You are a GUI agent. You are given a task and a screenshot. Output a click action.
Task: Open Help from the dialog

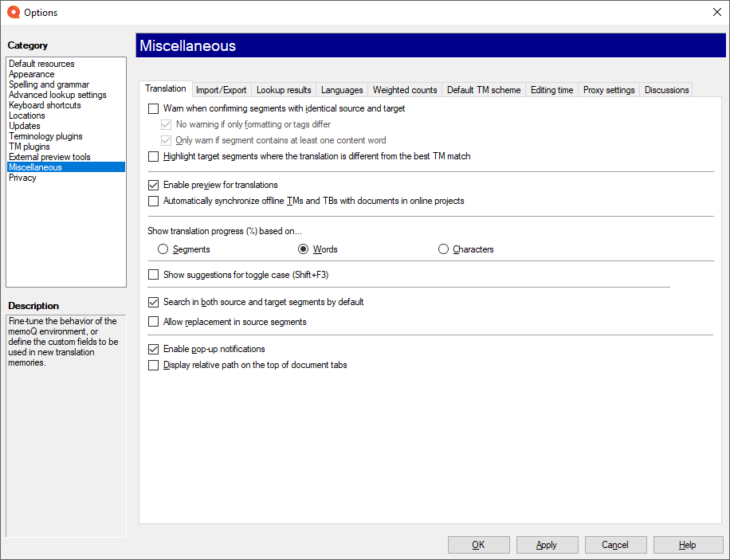[687, 545]
